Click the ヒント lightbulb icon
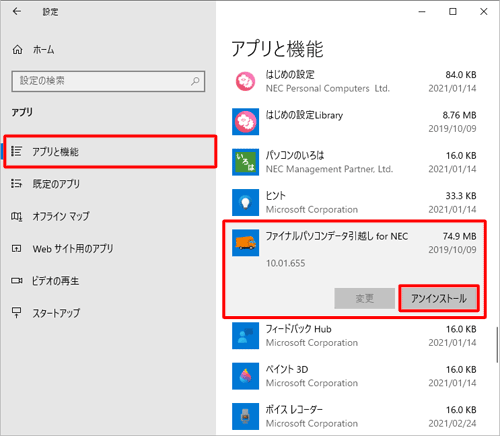500x436 pixels. click(x=245, y=202)
